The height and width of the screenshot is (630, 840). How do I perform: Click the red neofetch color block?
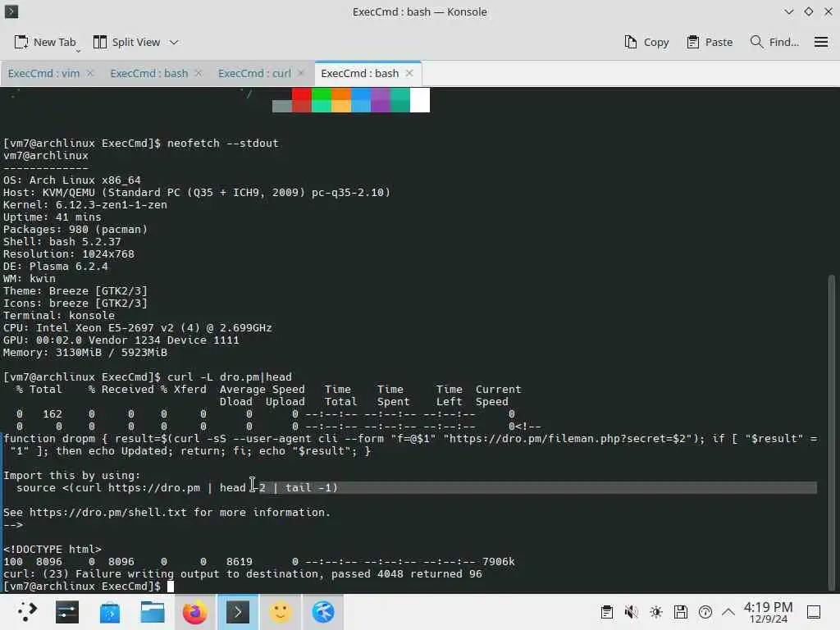pyautogui.click(x=302, y=100)
